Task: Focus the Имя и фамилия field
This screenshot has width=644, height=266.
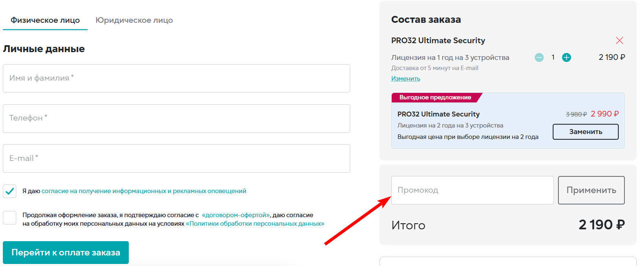Action: tap(176, 78)
